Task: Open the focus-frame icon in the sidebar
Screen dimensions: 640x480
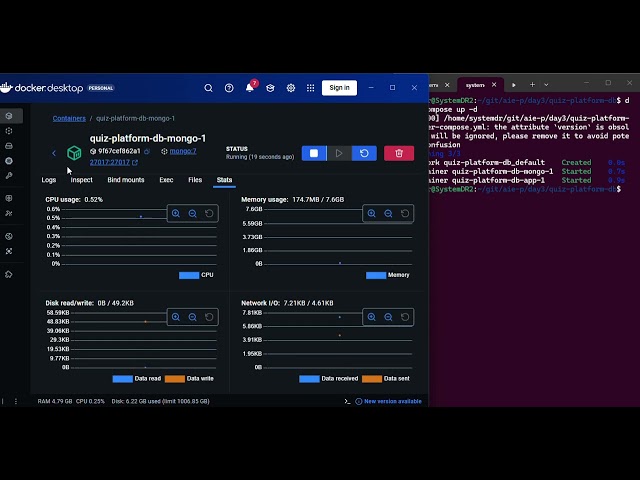Action: pyautogui.click(x=9, y=251)
